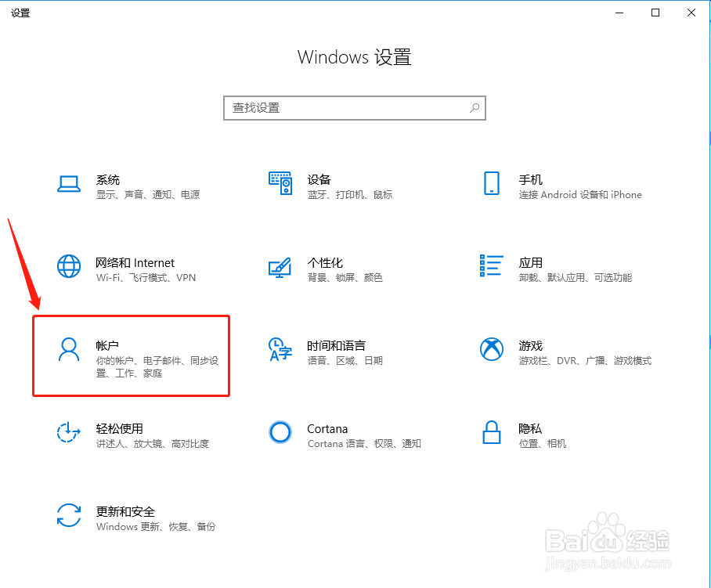This screenshot has height=588, width=711.
Task: Open the 手机 settings title
Action: (531, 180)
